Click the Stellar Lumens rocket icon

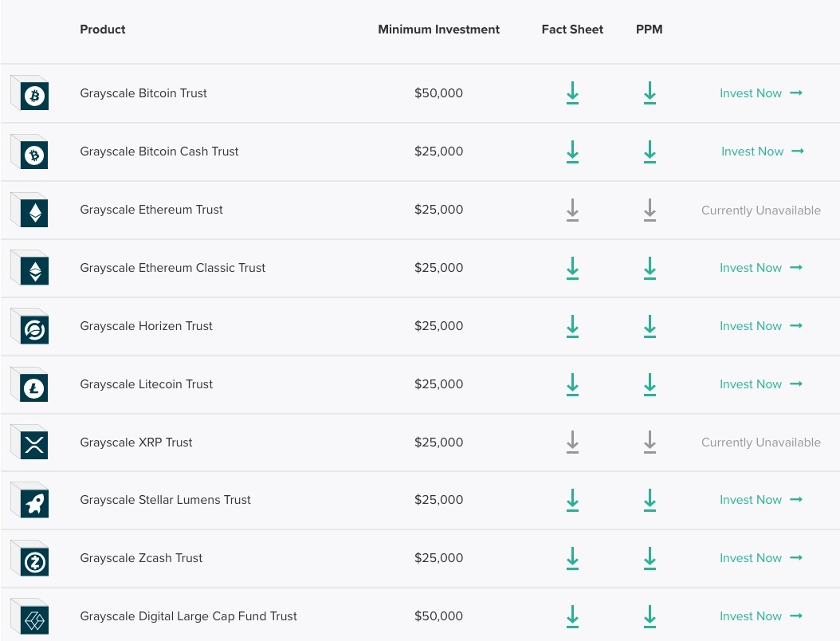(29, 500)
